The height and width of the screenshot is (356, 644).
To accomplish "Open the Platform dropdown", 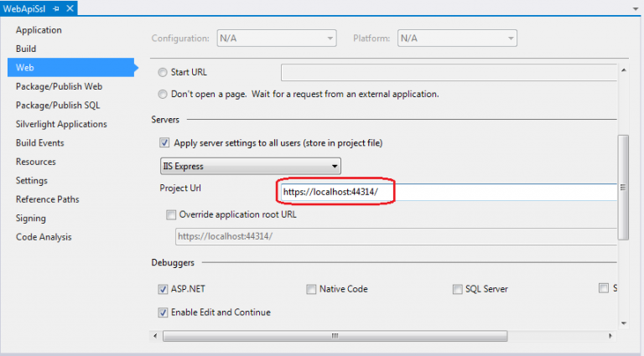I will (x=457, y=39).
